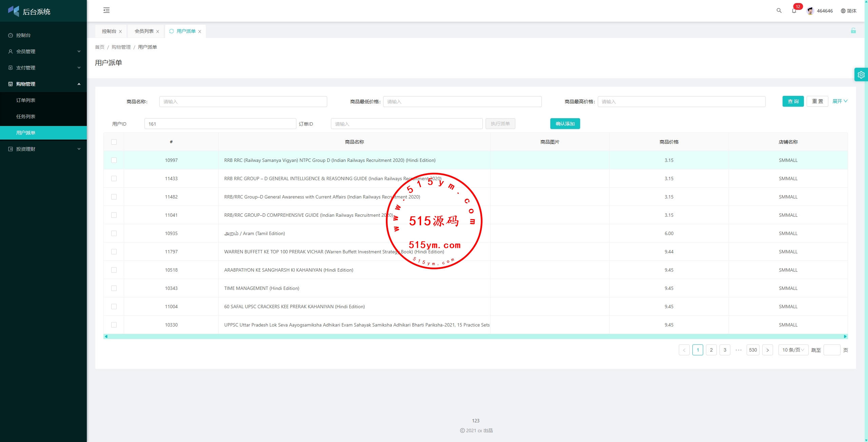Click the lock icon near tabs
868x442 pixels.
tap(853, 31)
